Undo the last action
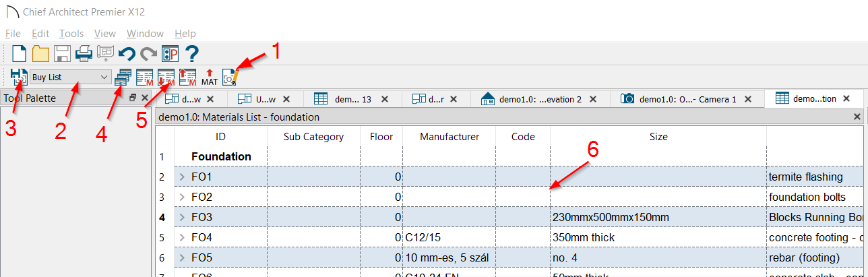 pos(127,54)
